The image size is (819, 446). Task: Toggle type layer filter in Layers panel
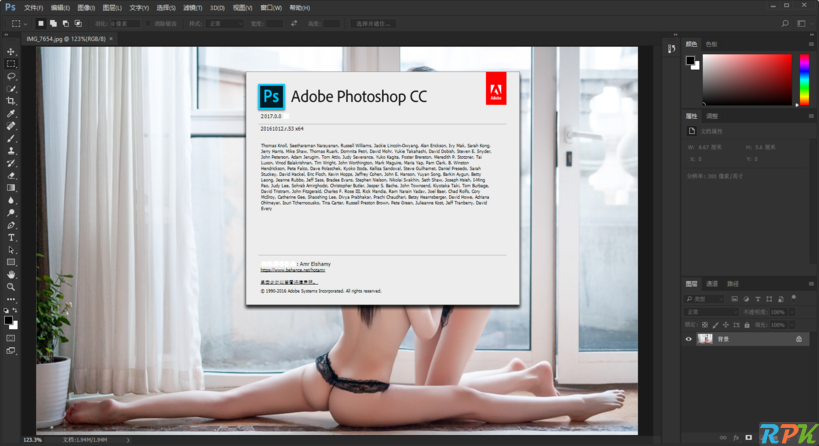click(x=758, y=299)
